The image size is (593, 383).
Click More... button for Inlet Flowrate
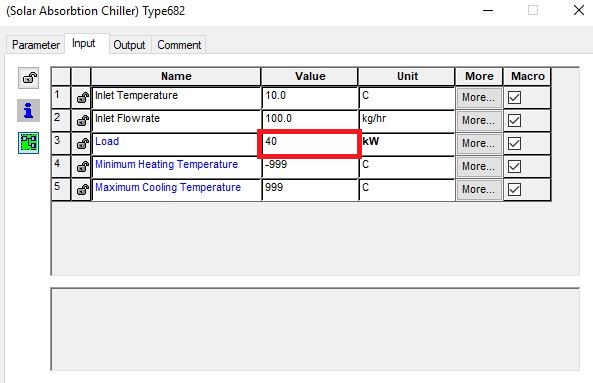pos(479,121)
